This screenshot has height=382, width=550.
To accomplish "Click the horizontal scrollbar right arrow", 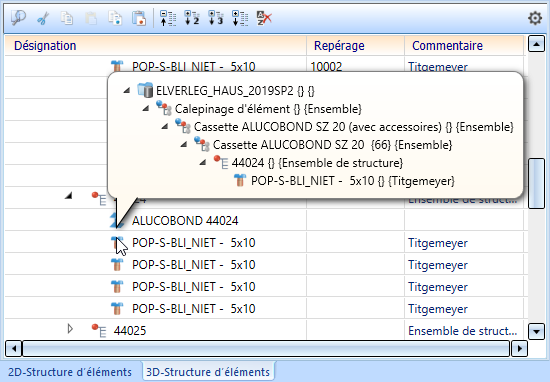I will click(519, 349).
